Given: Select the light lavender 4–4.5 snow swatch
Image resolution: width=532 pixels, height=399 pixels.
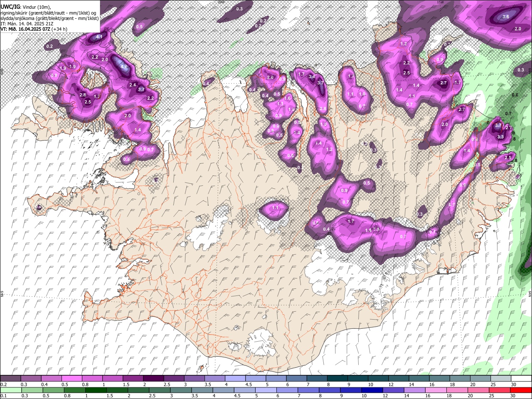Looking at the screenshot, I should [x=235, y=379].
